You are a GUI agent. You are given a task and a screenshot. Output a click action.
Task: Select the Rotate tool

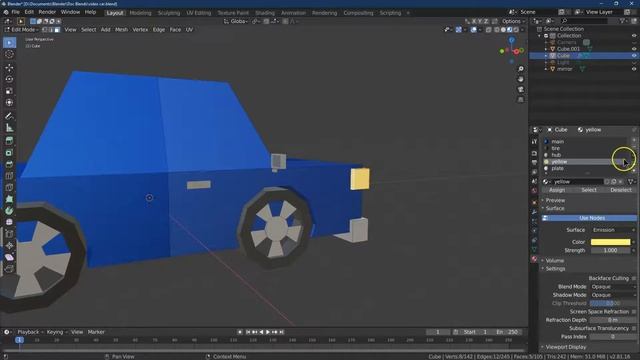pos(9,79)
